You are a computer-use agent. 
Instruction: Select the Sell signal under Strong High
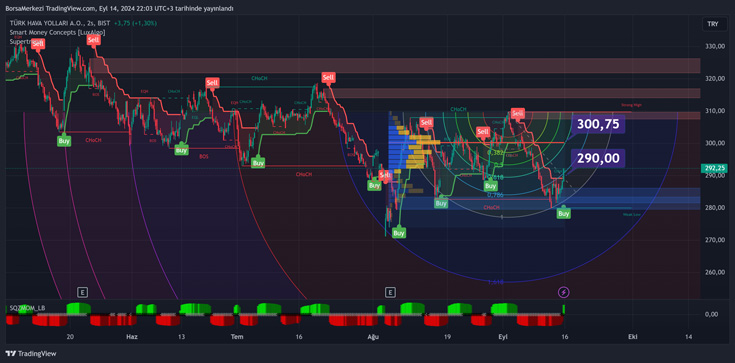click(x=518, y=113)
